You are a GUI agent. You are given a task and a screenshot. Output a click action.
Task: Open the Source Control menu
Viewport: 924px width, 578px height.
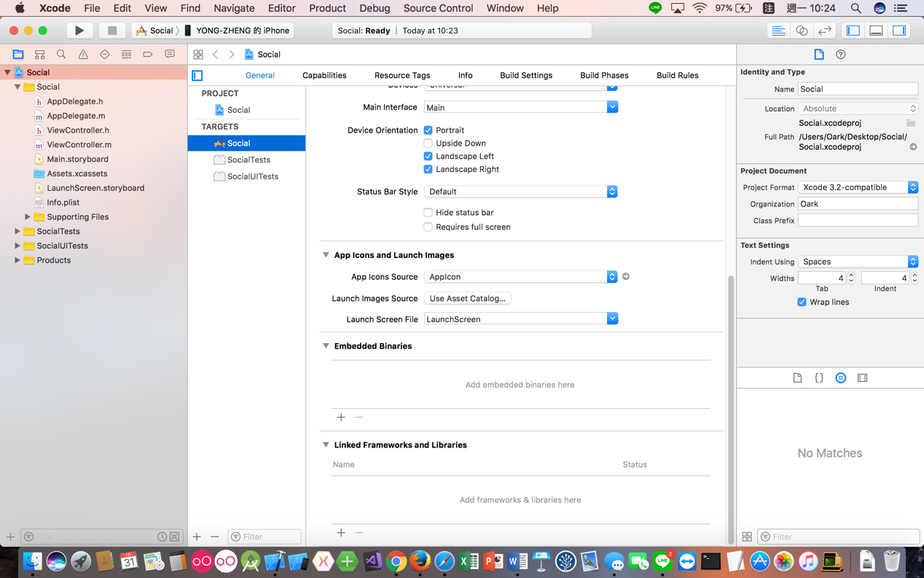[438, 8]
